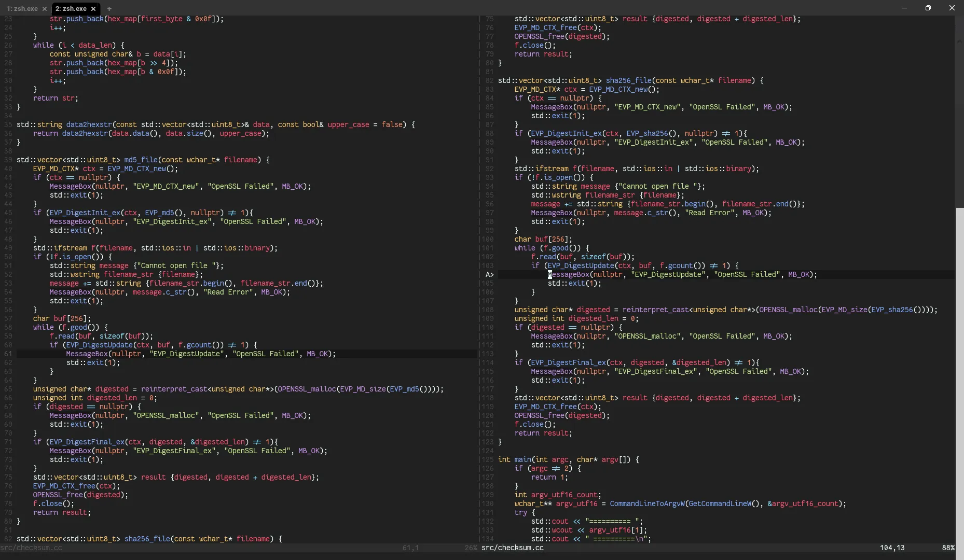
Task: Click line number 61 in left pane
Action: pyautogui.click(x=8, y=354)
